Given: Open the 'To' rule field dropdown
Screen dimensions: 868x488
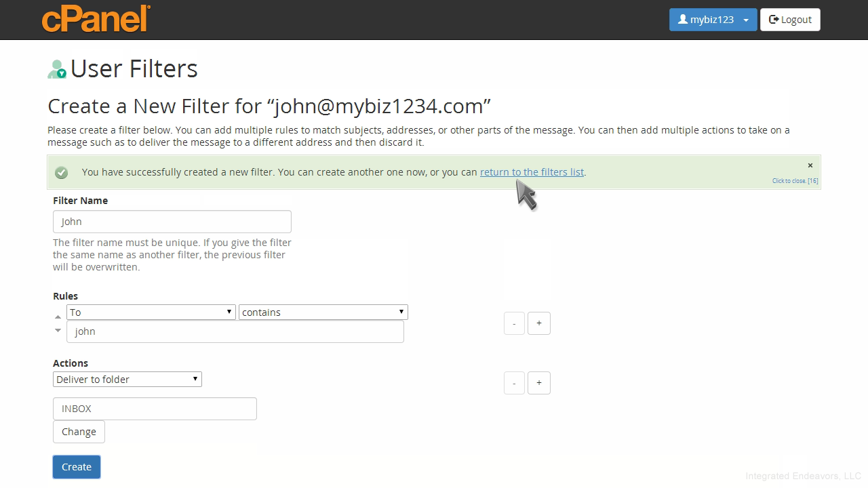Looking at the screenshot, I should (x=151, y=312).
